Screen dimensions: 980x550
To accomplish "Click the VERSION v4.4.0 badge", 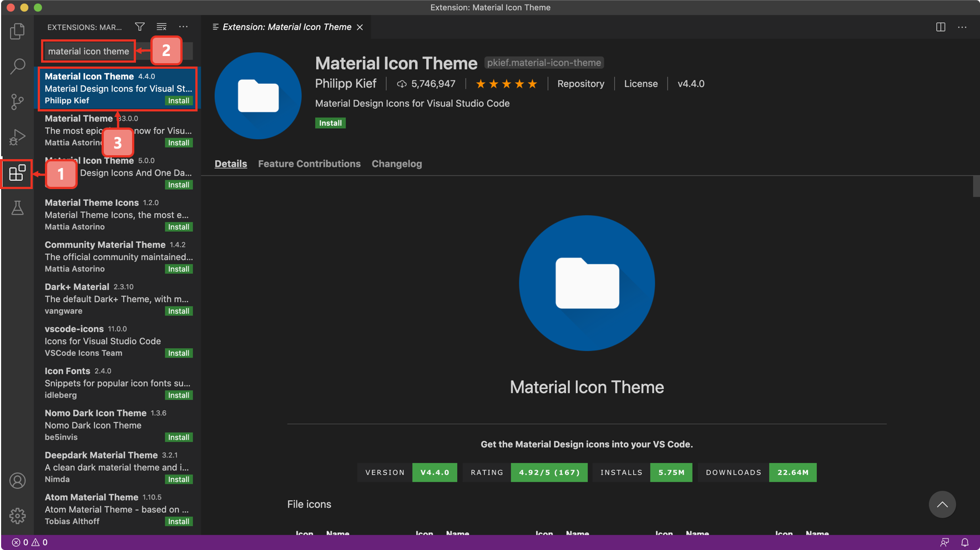I will pos(407,472).
